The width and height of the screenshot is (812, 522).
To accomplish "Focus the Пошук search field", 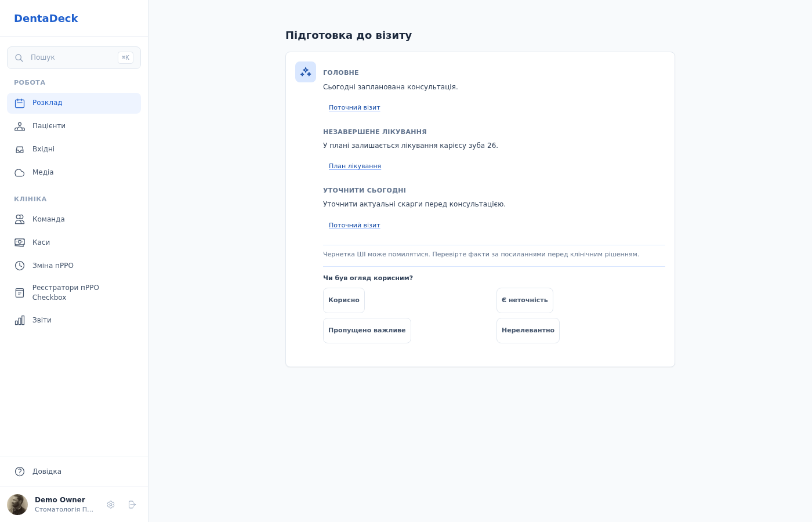I will pyautogui.click(x=74, y=58).
